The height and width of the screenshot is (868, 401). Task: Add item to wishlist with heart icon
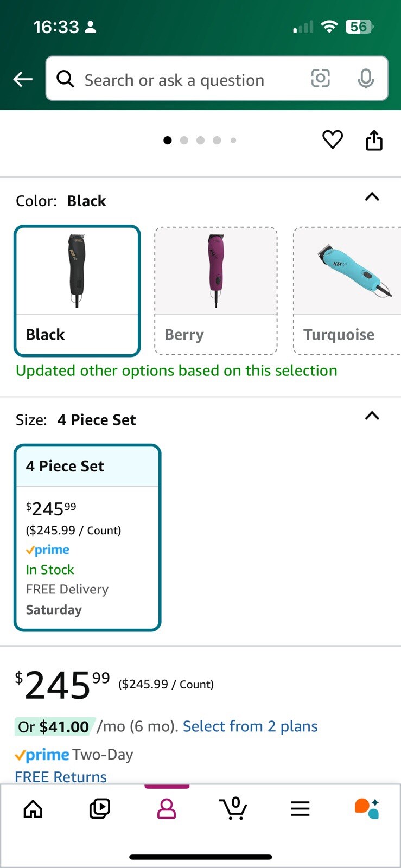333,140
